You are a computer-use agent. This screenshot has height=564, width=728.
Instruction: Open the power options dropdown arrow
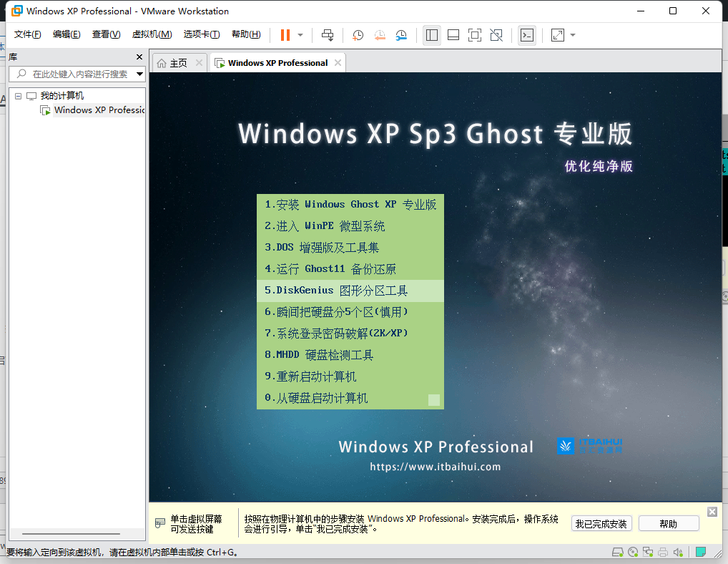(300, 35)
